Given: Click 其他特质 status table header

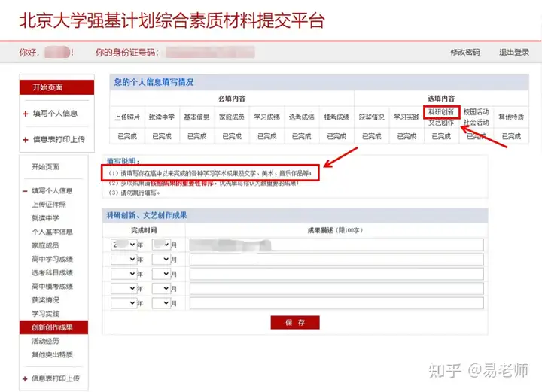Looking at the screenshot, I should 511,117.
